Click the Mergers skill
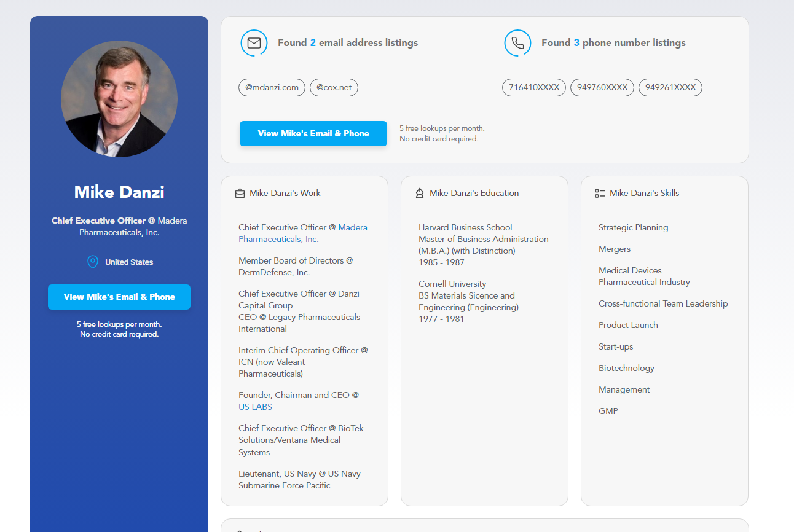Image resolution: width=794 pixels, height=532 pixels. point(615,249)
